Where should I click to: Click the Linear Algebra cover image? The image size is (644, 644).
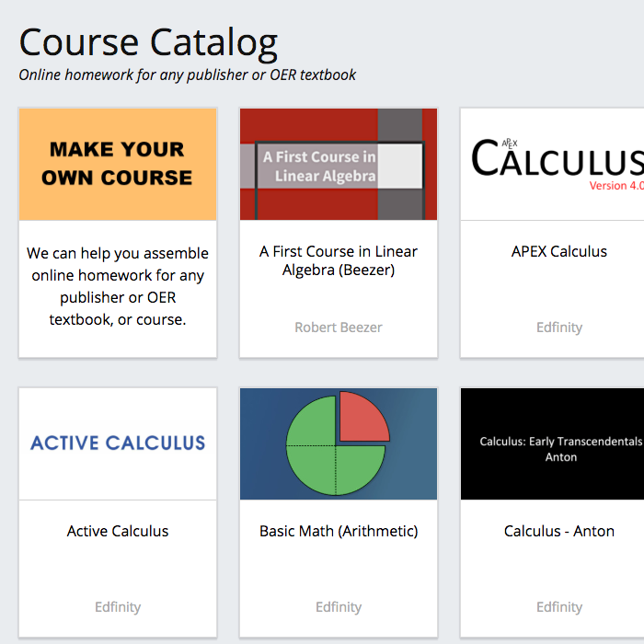click(339, 165)
